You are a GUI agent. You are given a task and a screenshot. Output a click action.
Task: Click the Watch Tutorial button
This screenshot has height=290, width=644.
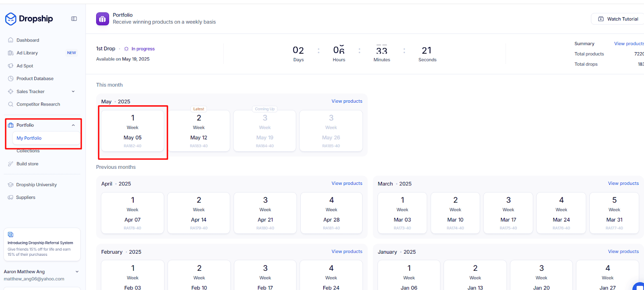618,19
